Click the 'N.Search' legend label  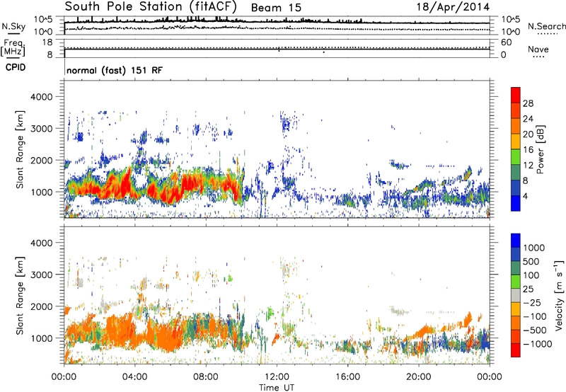[546, 26]
